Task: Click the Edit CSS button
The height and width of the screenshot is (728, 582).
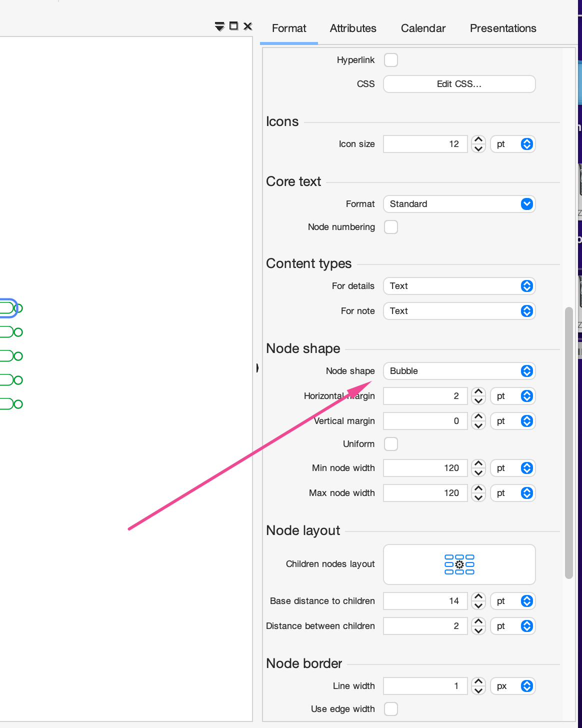Action: pyautogui.click(x=459, y=84)
